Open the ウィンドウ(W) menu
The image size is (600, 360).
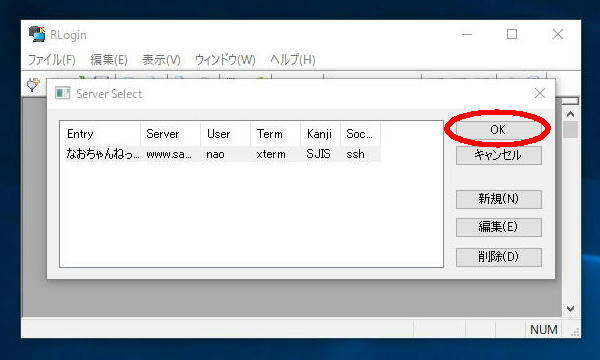225,60
